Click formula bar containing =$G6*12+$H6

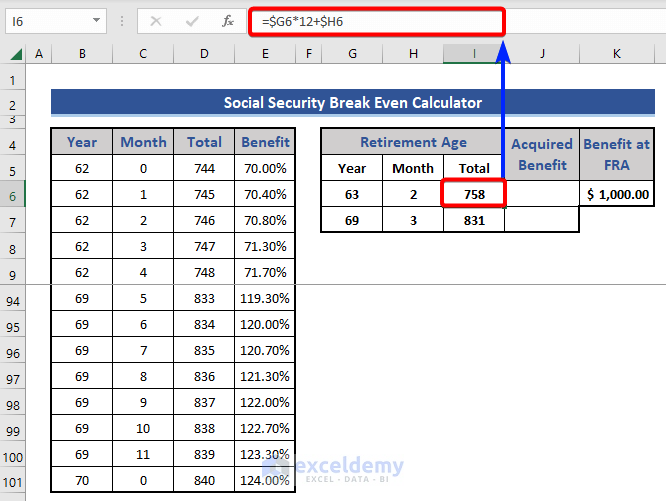[x=377, y=22]
